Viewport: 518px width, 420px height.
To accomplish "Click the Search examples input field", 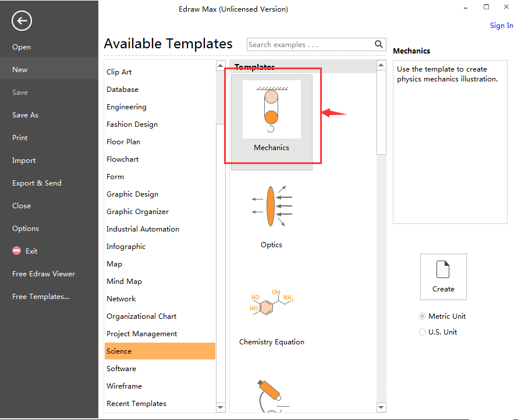I will click(x=310, y=45).
